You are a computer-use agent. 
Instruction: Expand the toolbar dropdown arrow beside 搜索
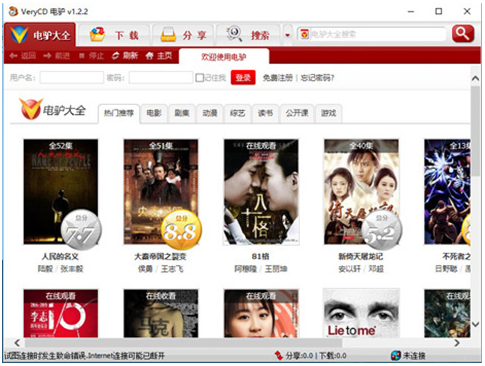point(287,35)
